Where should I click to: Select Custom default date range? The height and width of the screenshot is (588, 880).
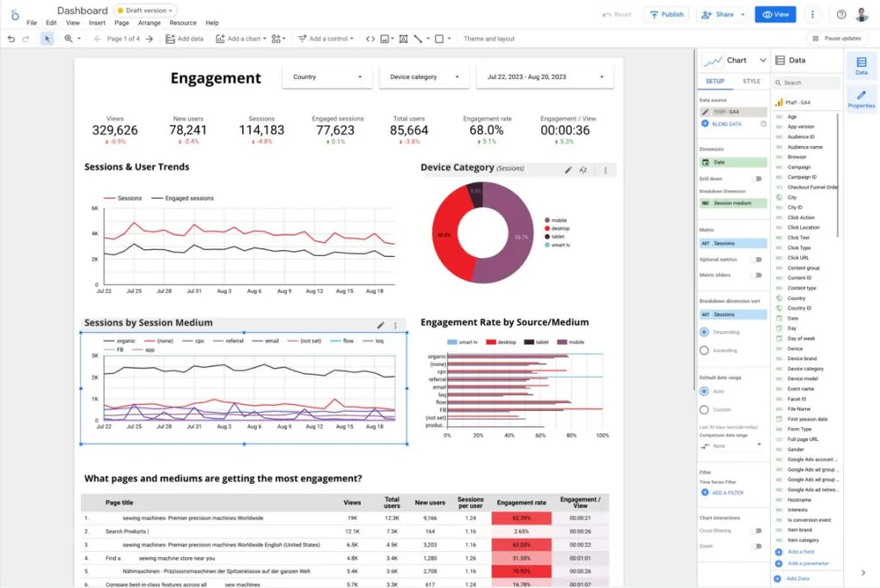[x=704, y=410]
